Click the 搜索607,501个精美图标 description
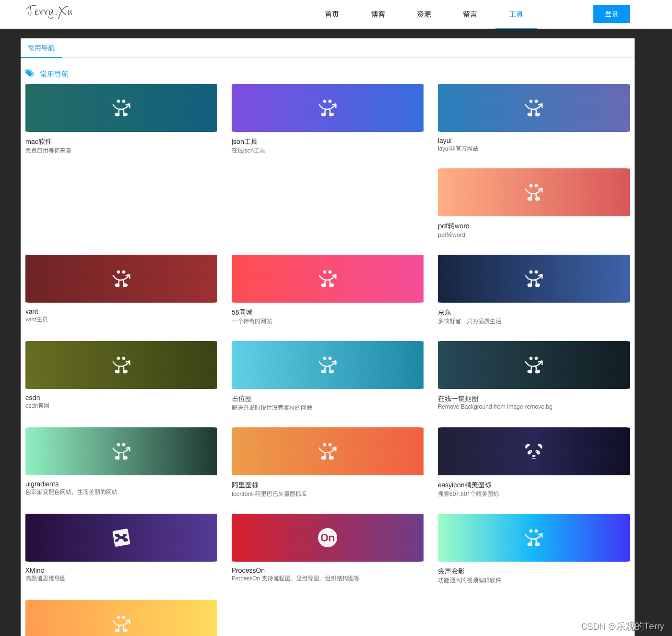This screenshot has height=636, width=672. pos(469,494)
